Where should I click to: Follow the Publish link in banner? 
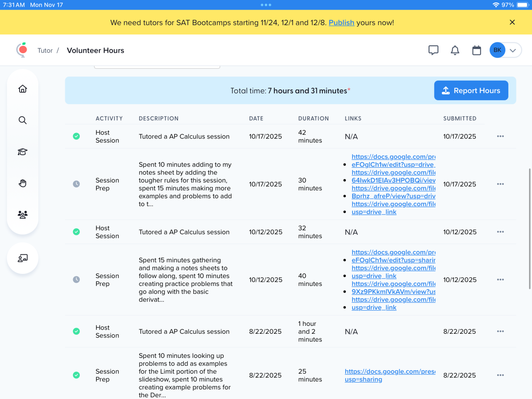(x=341, y=22)
